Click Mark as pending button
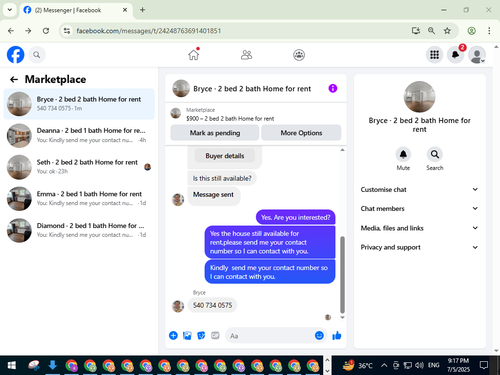This screenshot has width=500, height=375. 215,133
